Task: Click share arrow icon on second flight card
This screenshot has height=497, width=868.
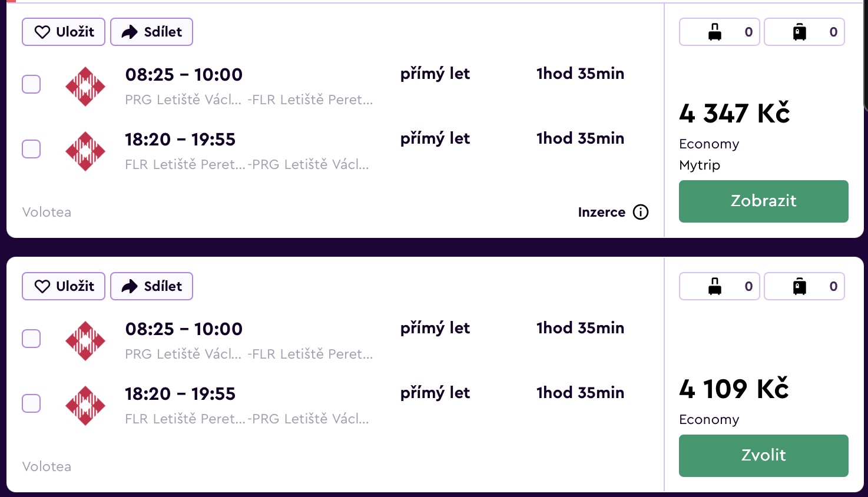Action: [130, 286]
